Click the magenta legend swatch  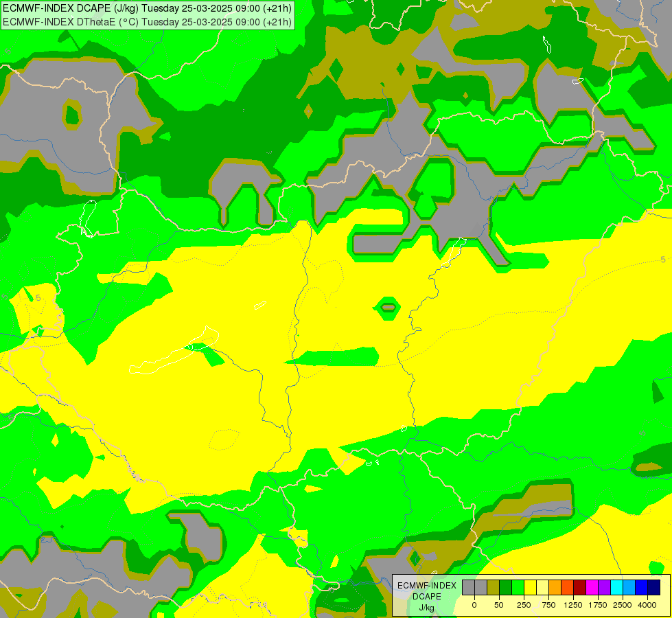(x=592, y=588)
